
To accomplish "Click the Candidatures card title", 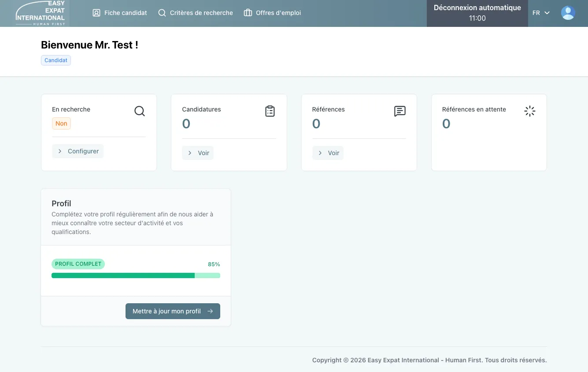I will (x=201, y=109).
